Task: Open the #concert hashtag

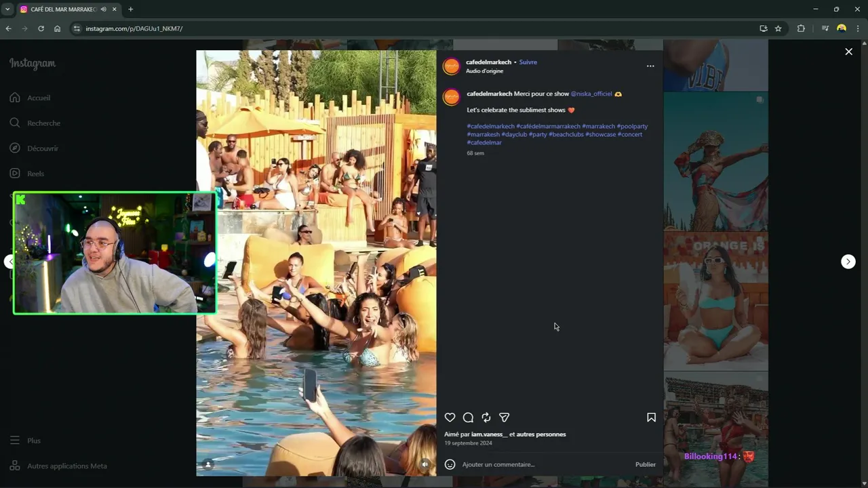Action: 630,134
